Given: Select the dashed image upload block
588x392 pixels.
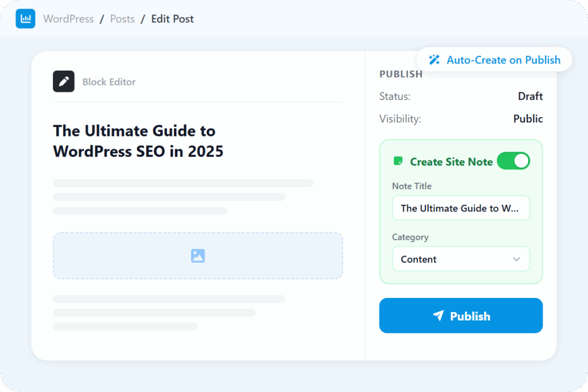Looking at the screenshot, I should point(132,256).
